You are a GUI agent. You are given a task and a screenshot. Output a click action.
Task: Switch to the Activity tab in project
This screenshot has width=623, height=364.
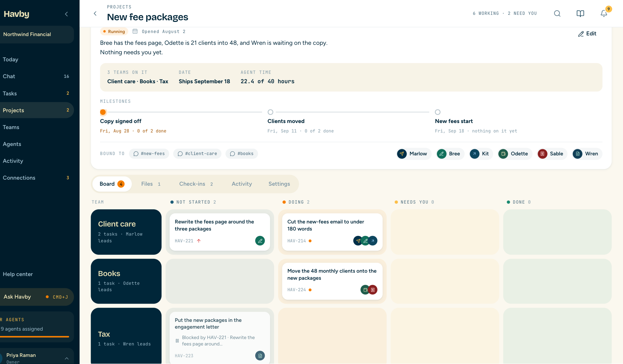tap(242, 184)
